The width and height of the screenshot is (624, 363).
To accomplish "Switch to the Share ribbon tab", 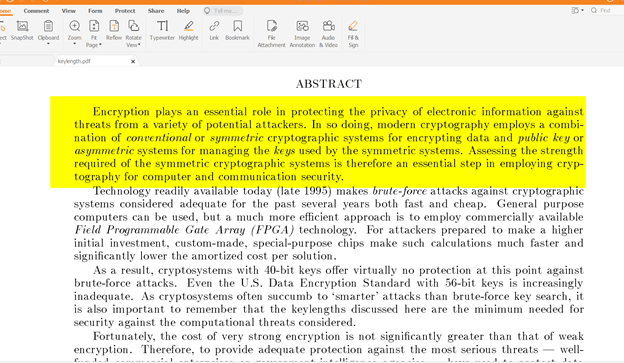I will (x=156, y=11).
